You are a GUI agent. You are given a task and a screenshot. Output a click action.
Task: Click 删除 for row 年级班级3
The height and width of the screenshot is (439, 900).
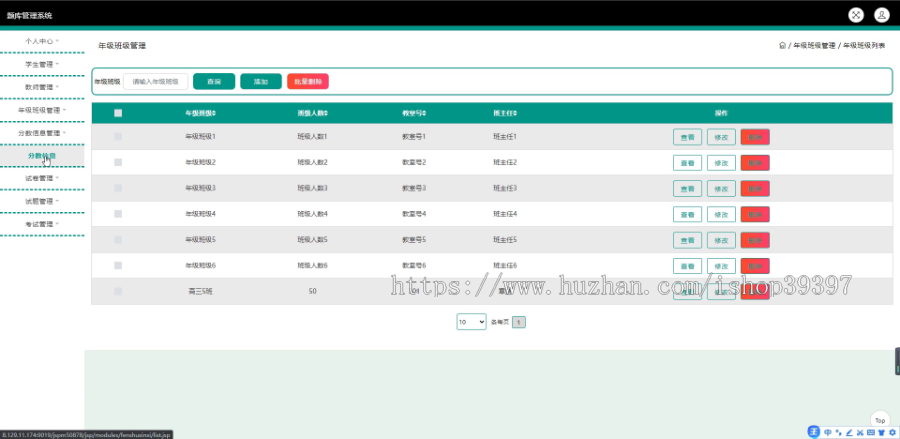(755, 189)
